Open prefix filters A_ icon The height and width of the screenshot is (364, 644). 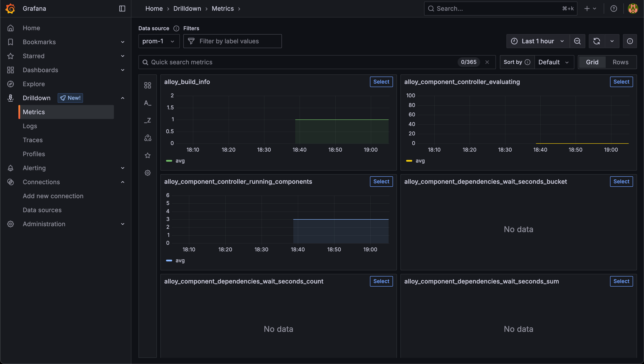(148, 103)
